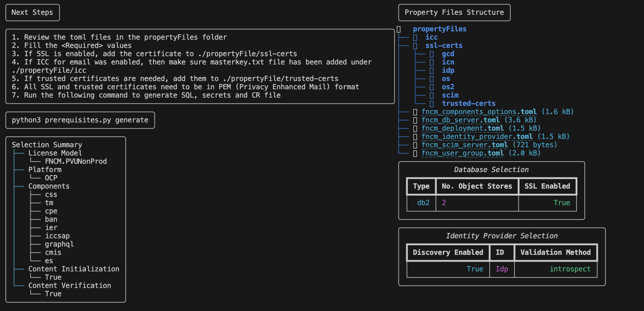Click the Next Steps heading box

32,12
